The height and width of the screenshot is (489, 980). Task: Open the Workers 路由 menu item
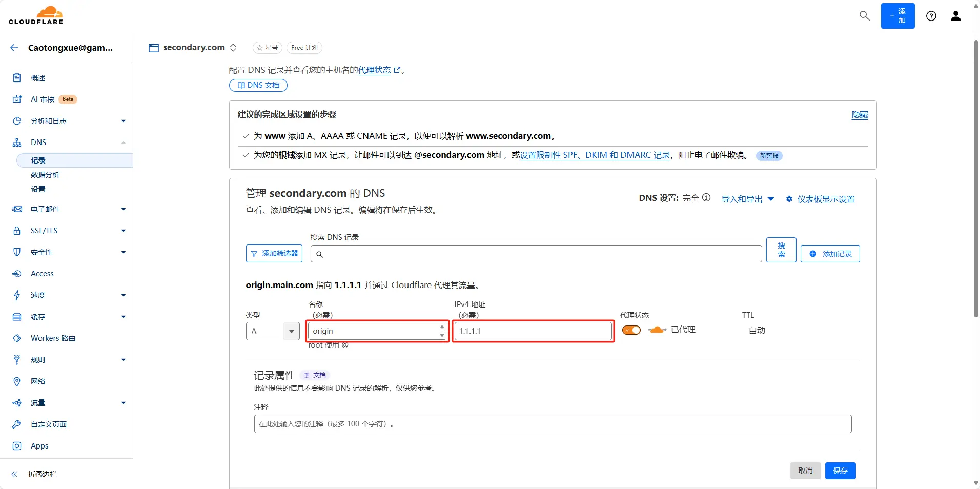[x=53, y=338]
